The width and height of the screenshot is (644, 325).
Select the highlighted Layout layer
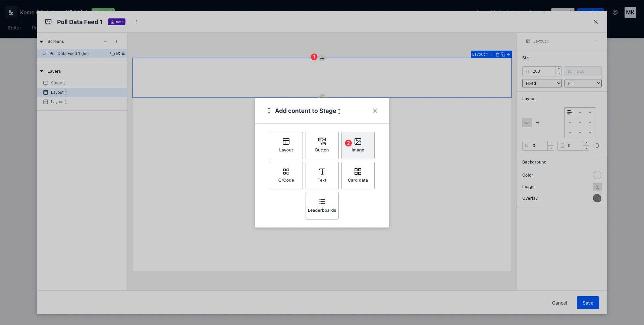click(82, 92)
